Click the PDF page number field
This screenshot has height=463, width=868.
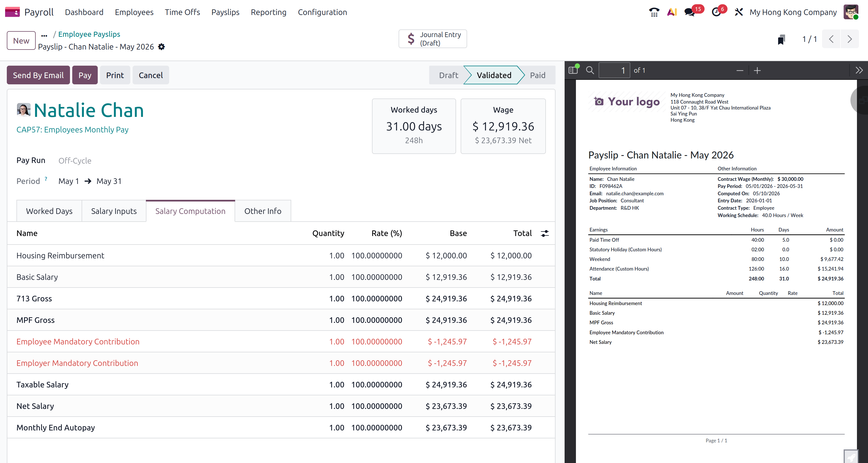pos(614,70)
